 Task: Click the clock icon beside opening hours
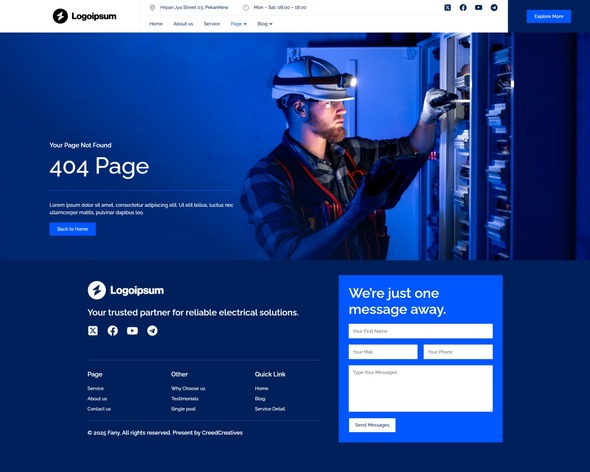tap(246, 8)
